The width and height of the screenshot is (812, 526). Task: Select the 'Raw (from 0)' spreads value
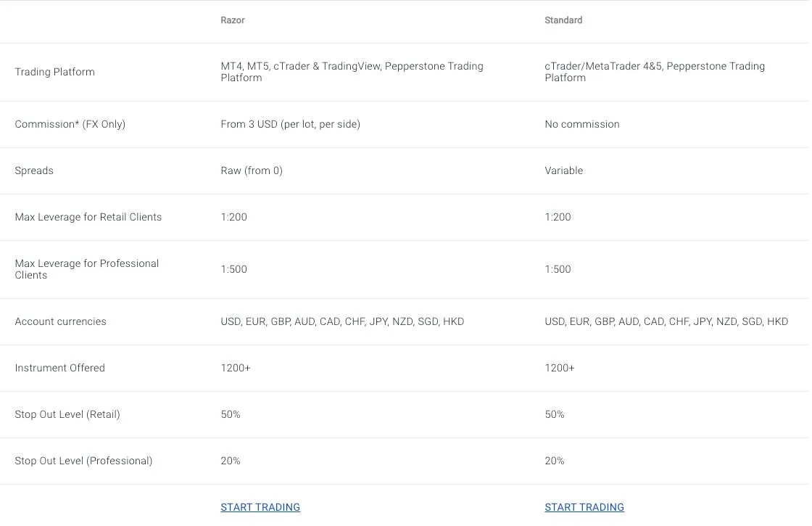tap(252, 170)
